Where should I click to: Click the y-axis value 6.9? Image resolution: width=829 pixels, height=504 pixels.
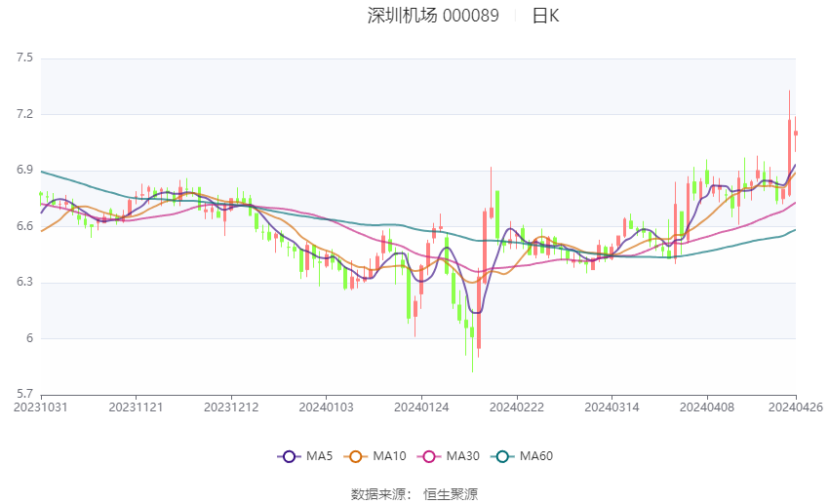click(24, 171)
